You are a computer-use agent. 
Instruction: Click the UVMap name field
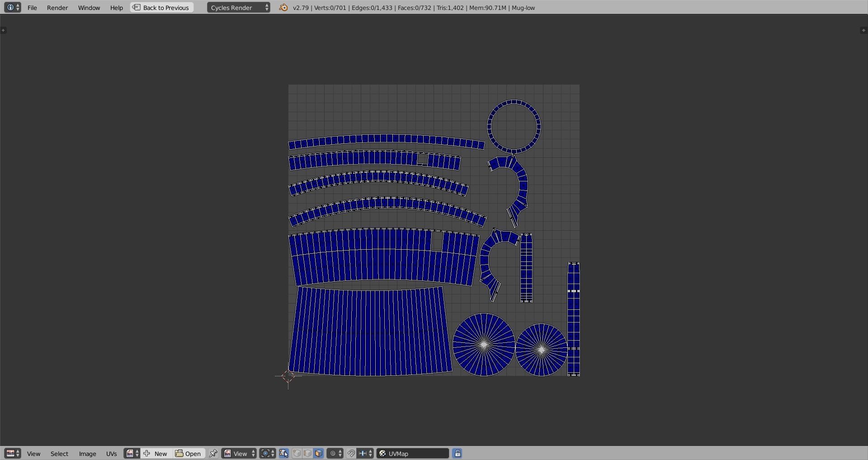(413, 454)
